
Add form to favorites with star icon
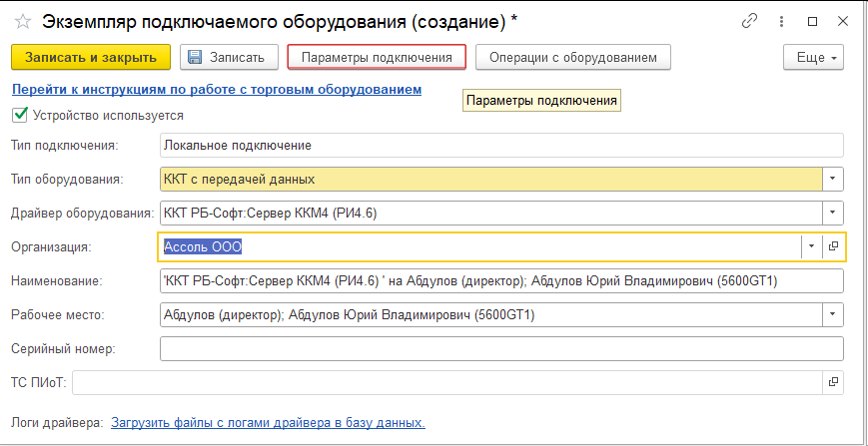tap(23, 22)
